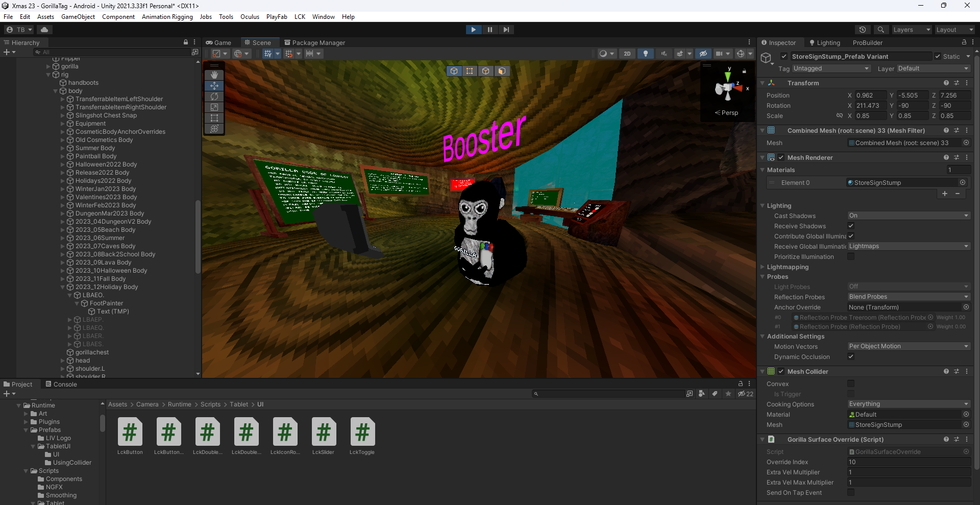The width and height of the screenshot is (980, 505).
Task: Open the Mesh Collider three-dot menu
Action: tap(967, 371)
